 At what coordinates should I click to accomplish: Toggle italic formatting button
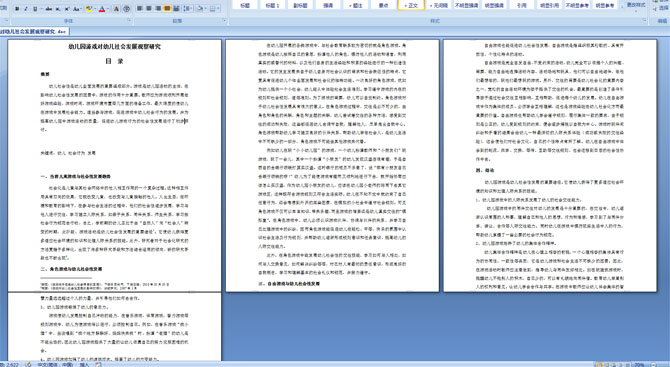(x=26, y=9)
